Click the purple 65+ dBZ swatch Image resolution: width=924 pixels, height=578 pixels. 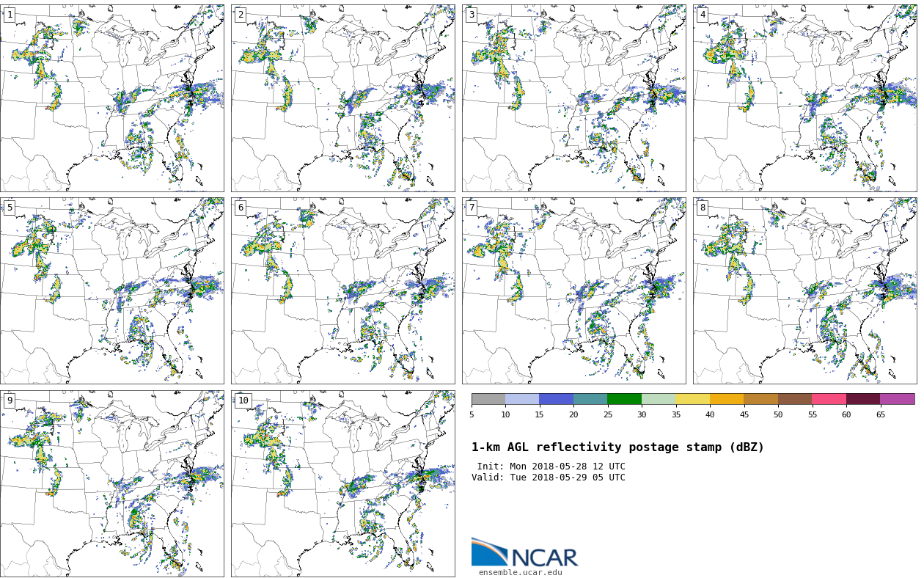click(x=897, y=399)
